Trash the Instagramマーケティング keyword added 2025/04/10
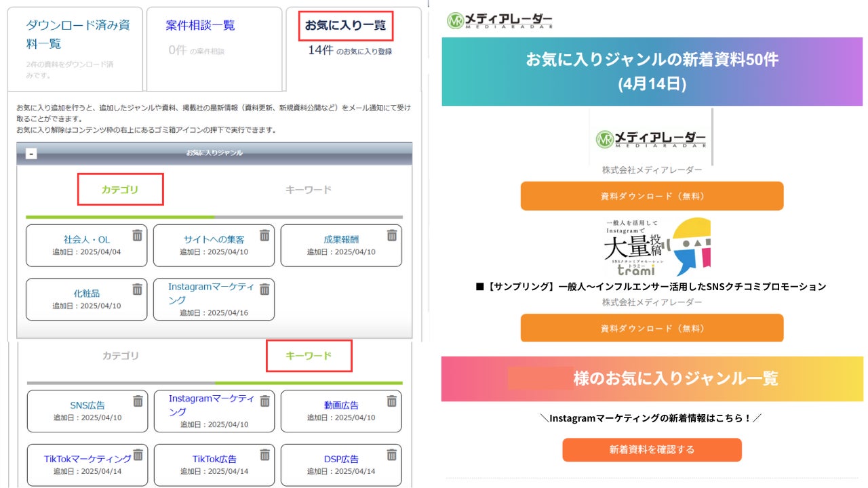 [x=264, y=401]
